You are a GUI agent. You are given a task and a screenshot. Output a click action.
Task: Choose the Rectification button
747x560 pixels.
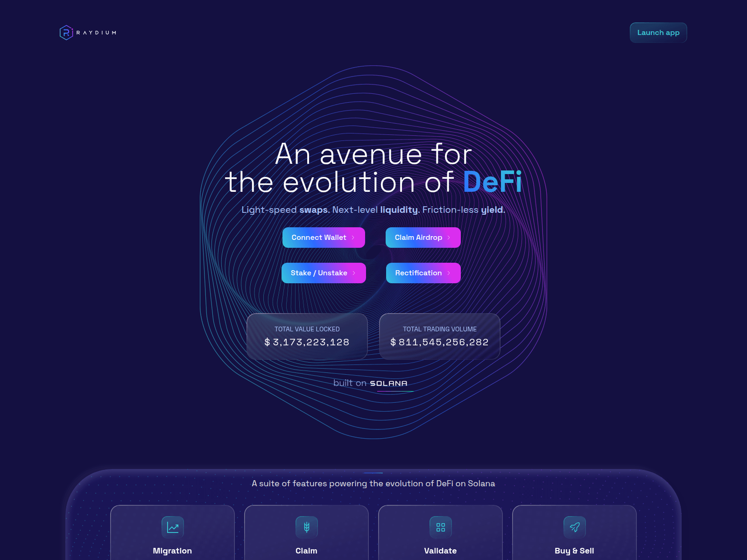point(423,273)
